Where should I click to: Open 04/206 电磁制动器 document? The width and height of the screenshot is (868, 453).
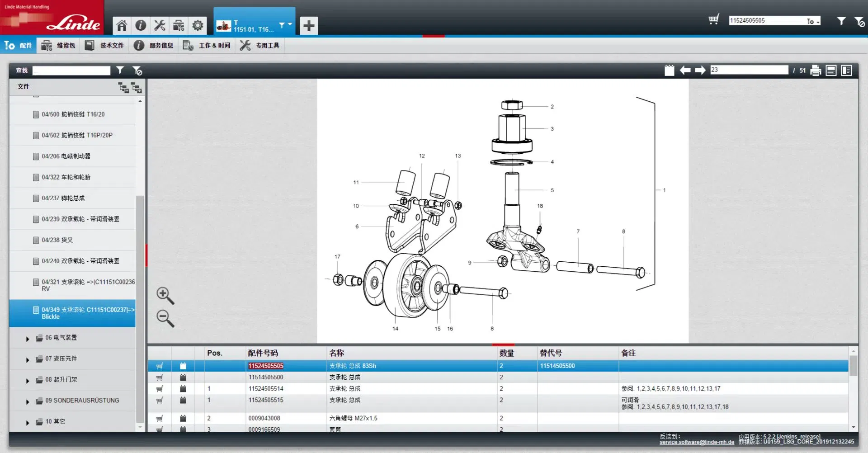72,156
